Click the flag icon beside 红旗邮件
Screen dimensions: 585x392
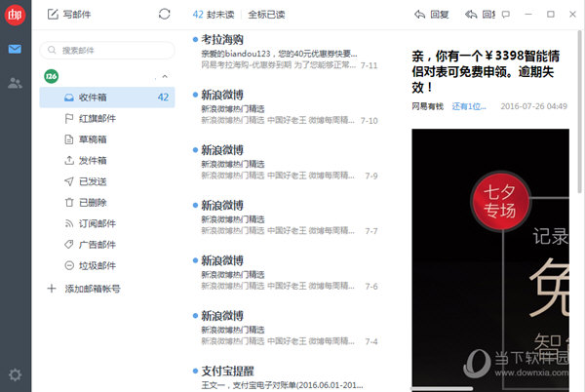click(x=69, y=119)
